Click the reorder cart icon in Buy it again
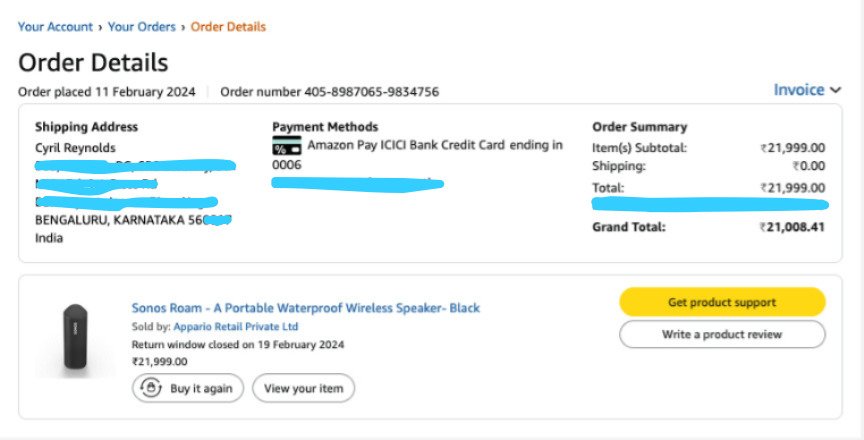 pos(150,388)
